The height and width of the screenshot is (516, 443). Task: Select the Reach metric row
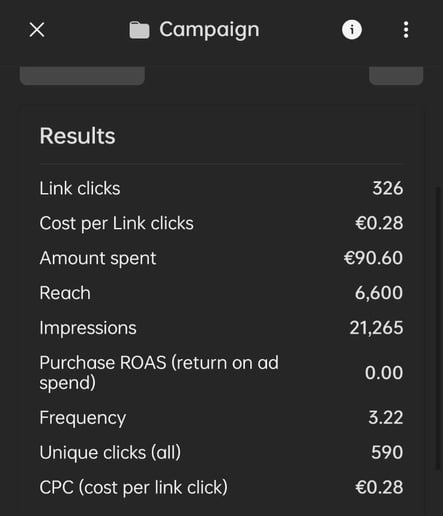coord(221,293)
